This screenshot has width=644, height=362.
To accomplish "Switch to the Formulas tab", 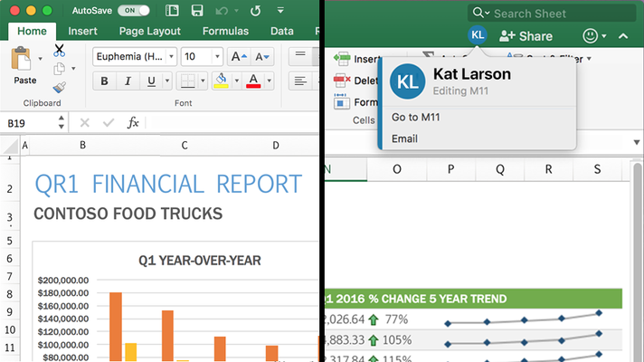I will [225, 32].
